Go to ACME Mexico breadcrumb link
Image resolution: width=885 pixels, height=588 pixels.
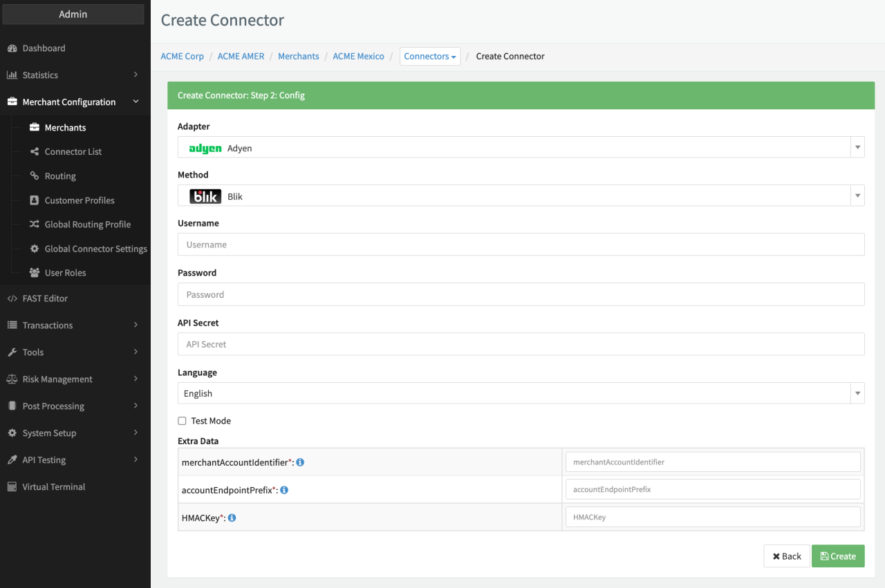pyautogui.click(x=358, y=57)
